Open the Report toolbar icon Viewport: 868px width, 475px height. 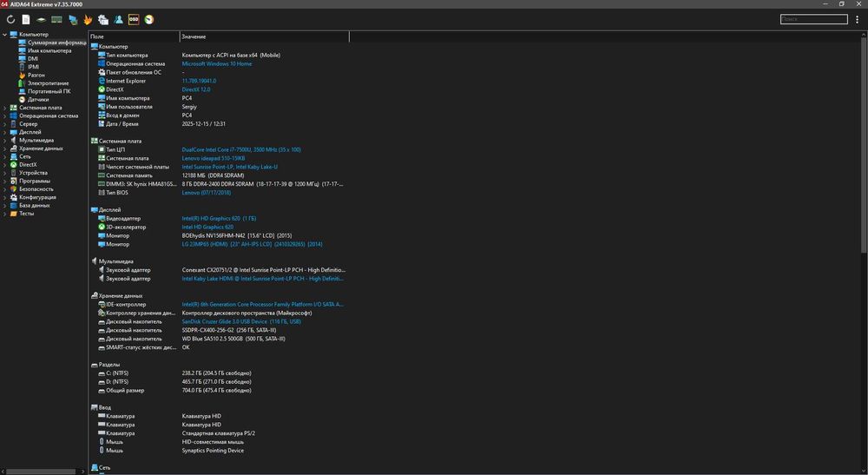pos(26,19)
